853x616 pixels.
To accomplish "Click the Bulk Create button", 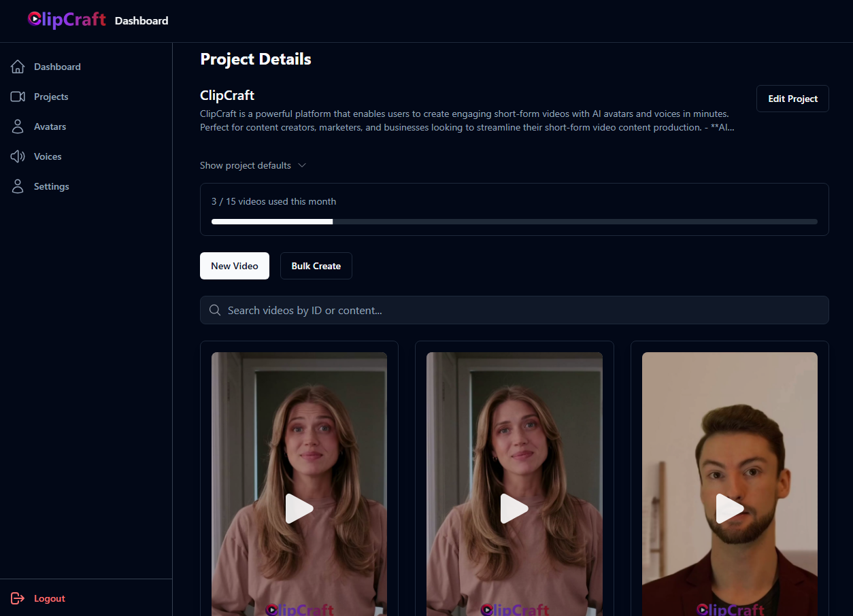I will point(316,266).
